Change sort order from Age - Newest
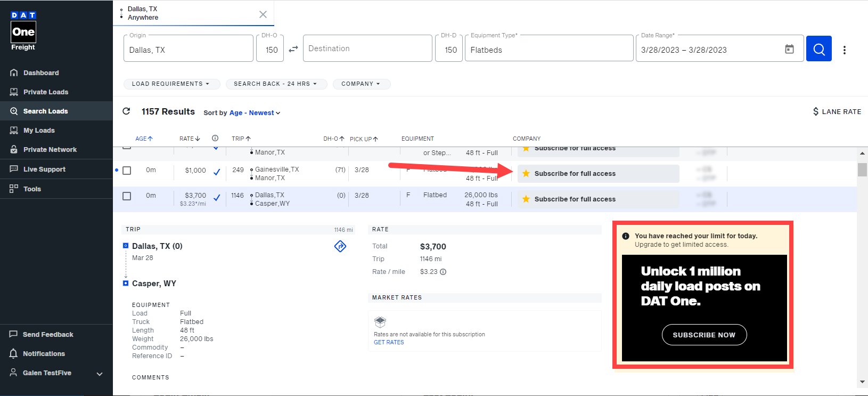Viewport: 868px width, 396px height. pyautogui.click(x=255, y=113)
